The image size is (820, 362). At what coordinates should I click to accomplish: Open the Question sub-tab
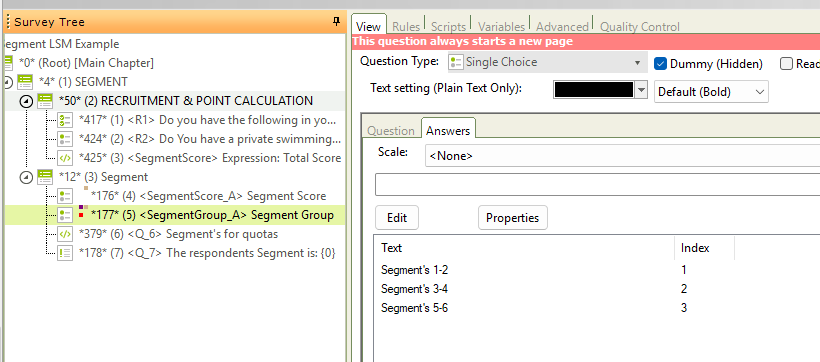(391, 131)
